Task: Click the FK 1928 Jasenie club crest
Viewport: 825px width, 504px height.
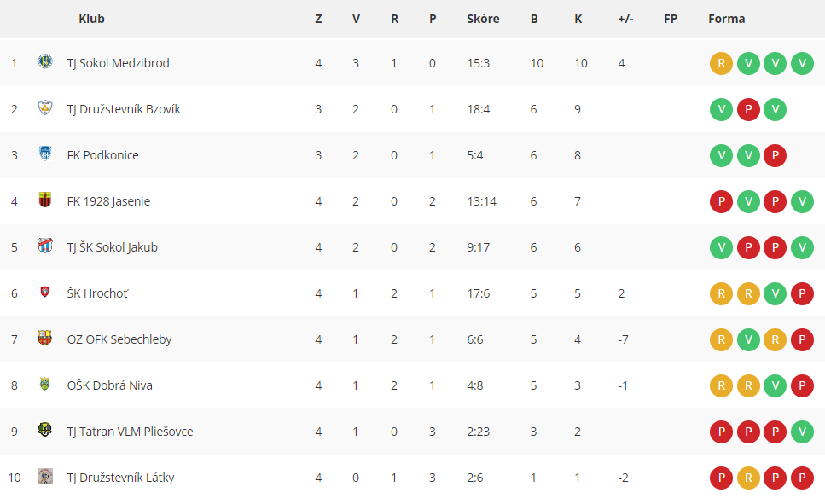Action: [45, 200]
